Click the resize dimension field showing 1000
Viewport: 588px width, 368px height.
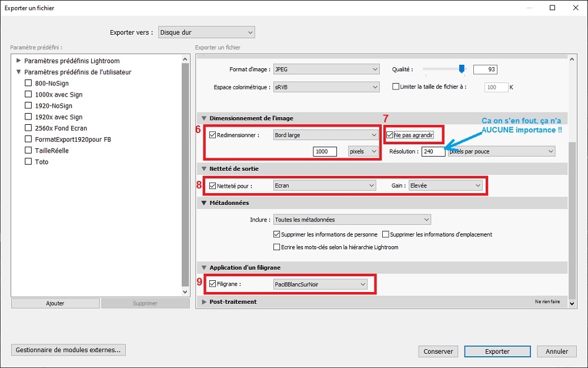pyautogui.click(x=325, y=151)
